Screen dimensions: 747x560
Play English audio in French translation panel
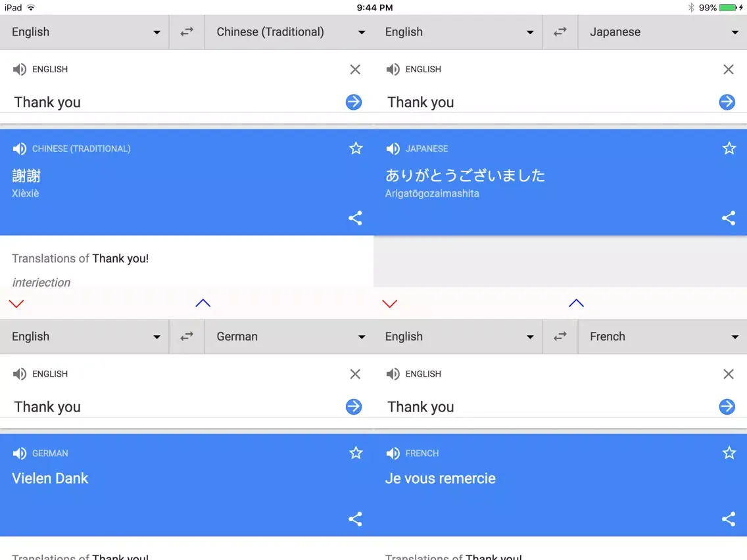[x=393, y=374]
